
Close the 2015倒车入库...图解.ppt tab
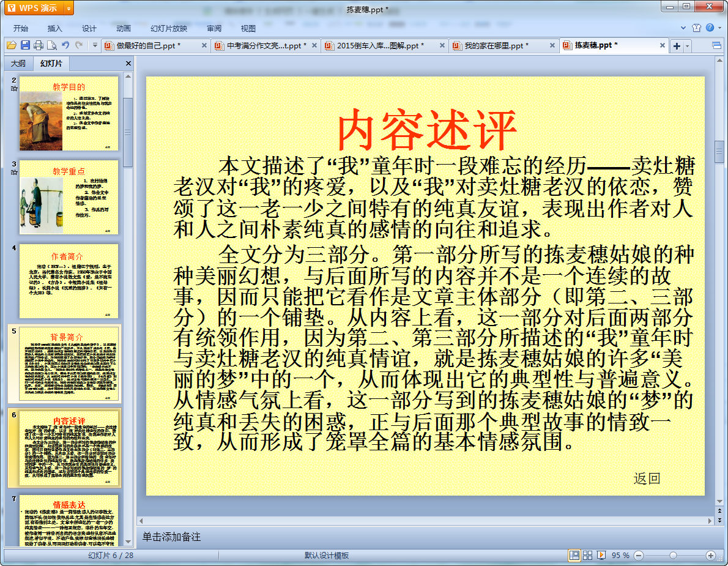[442, 45]
